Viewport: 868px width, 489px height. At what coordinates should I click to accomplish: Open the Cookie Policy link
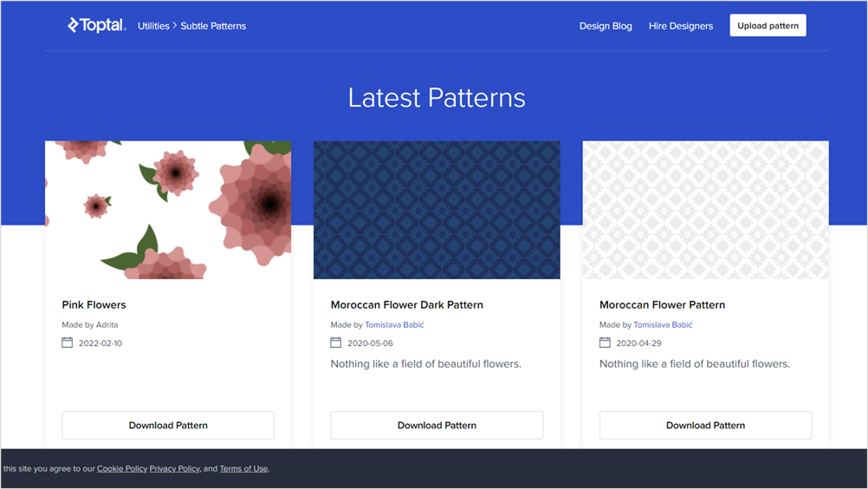pyautogui.click(x=121, y=469)
